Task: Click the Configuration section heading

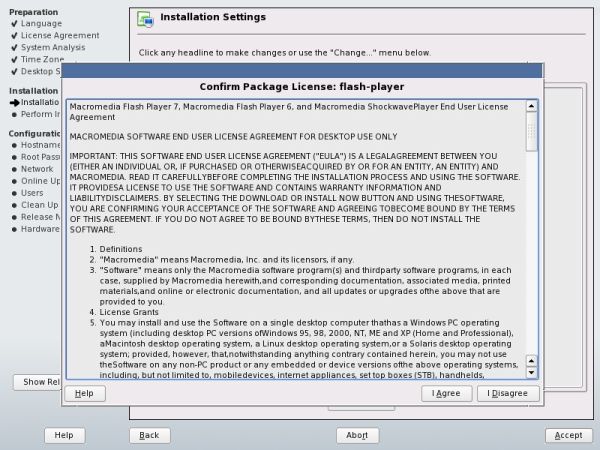Action: [35, 133]
